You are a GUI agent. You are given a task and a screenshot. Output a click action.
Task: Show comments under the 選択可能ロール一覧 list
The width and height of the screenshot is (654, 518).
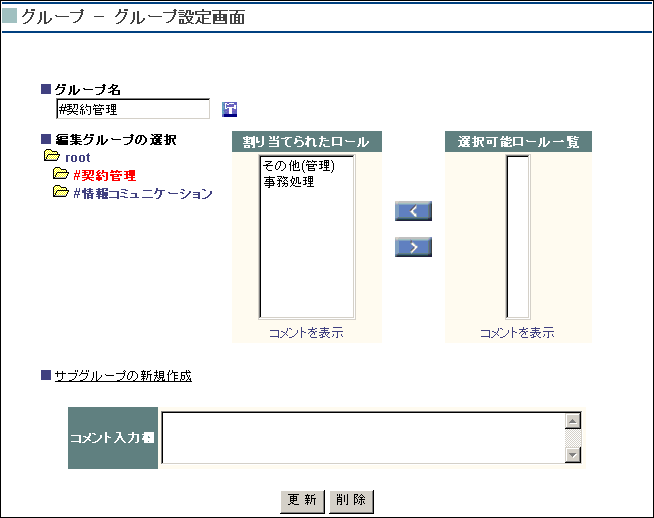pos(517,333)
